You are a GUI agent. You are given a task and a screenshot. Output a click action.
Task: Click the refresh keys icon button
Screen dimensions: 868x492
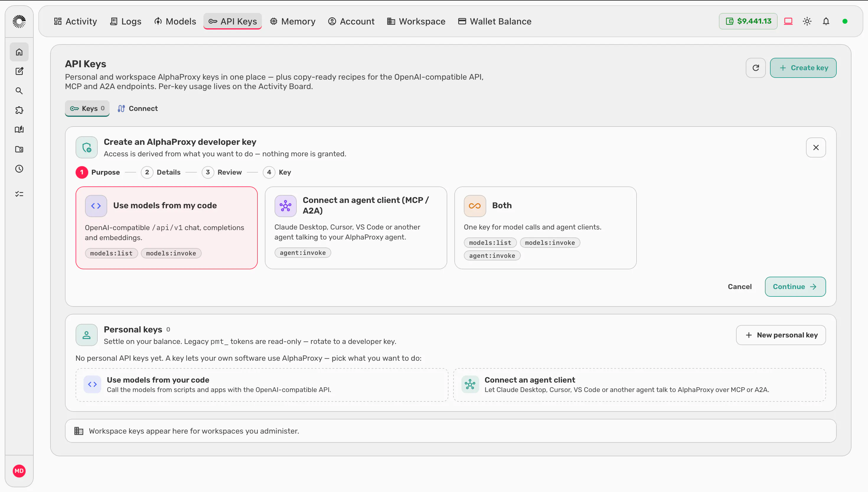756,68
